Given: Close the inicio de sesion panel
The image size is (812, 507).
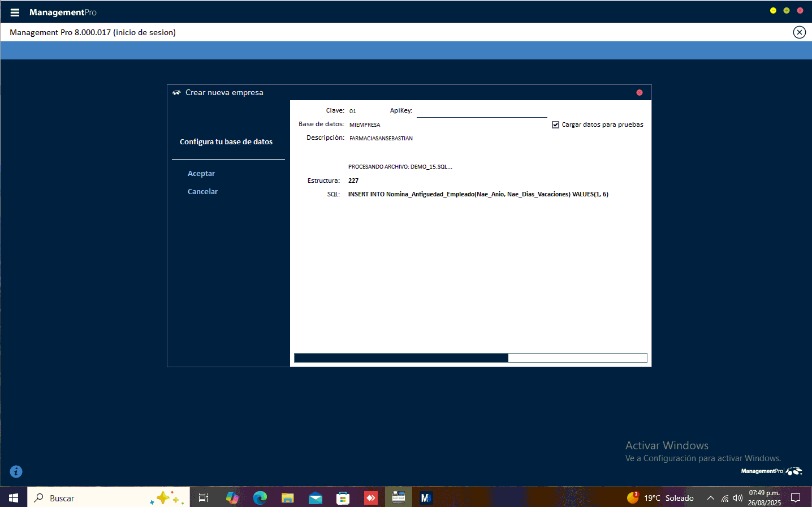Looking at the screenshot, I should click(x=799, y=32).
